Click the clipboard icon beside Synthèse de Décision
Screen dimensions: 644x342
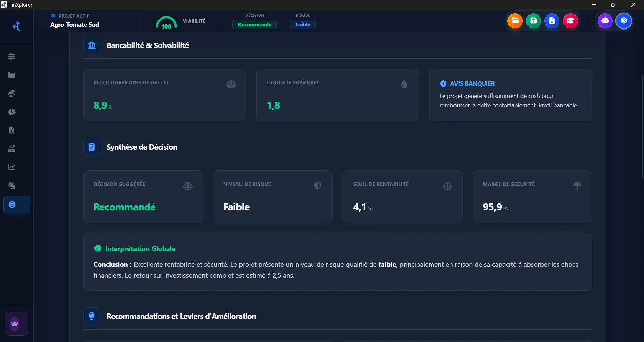[x=92, y=147]
